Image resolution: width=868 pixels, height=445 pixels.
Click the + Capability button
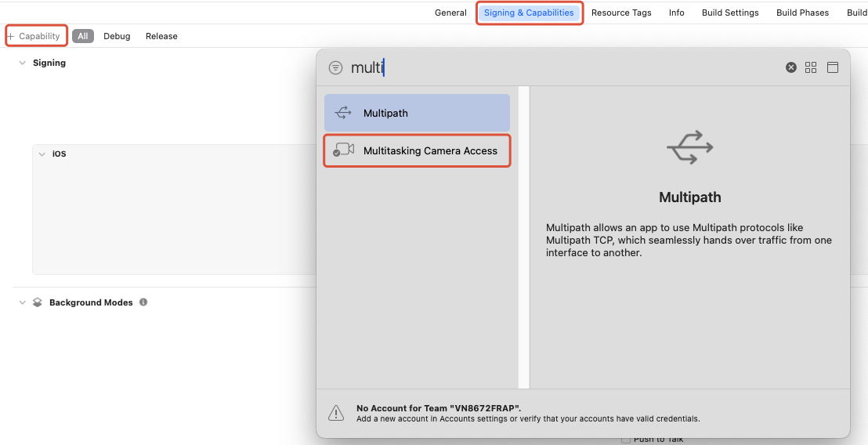34,36
